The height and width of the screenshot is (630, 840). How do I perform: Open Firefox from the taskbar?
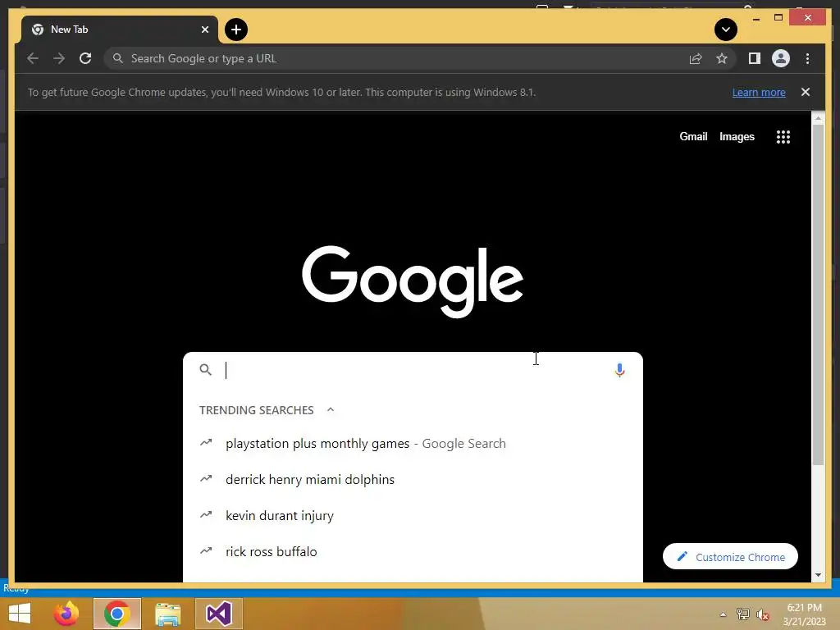point(66,614)
